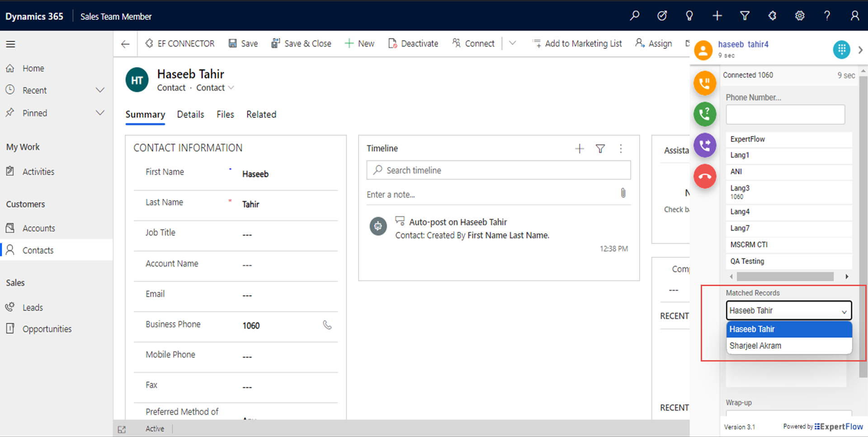Screen dimensions: 868x437
Task: Click the purple transfer call button
Action: click(704, 145)
